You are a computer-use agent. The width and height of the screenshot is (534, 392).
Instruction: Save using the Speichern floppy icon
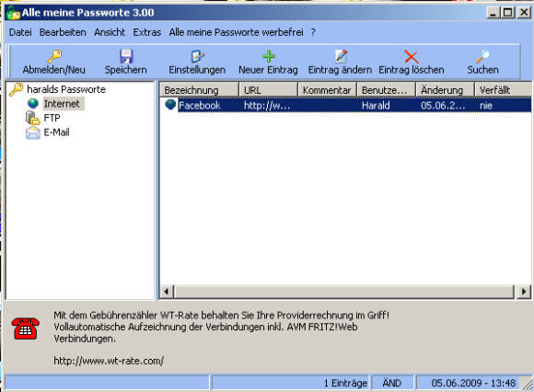(x=126, y=56)
